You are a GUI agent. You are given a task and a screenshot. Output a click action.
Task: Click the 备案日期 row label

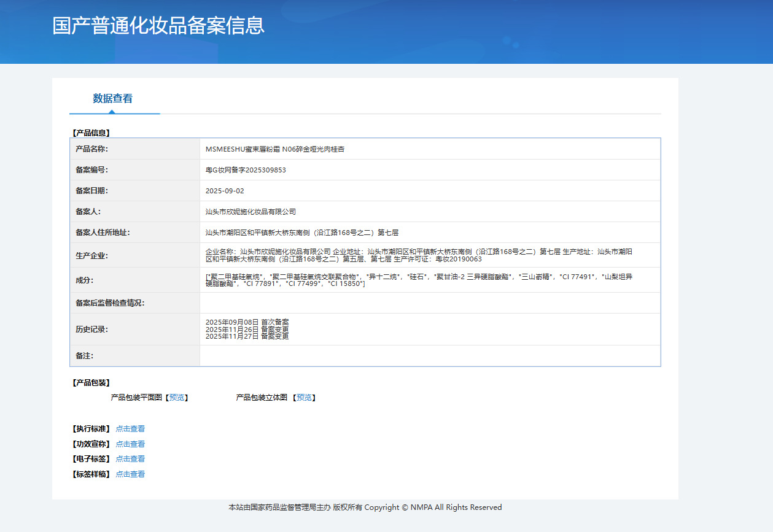click(x=91, y=191)
